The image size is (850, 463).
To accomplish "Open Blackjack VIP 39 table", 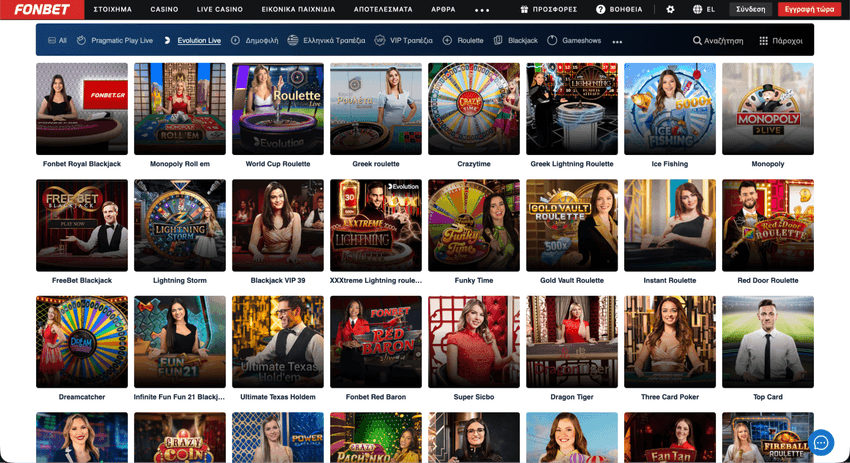I will [278, 226].
